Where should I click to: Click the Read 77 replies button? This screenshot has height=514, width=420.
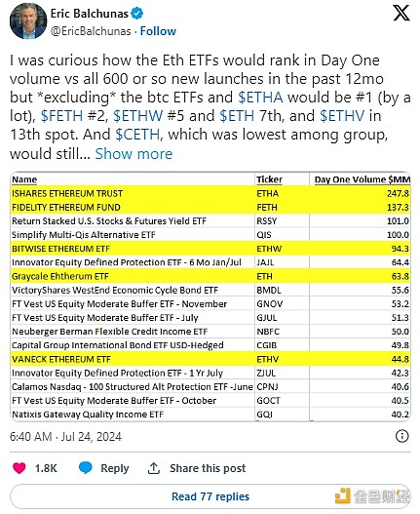click(x=210, y=496)
